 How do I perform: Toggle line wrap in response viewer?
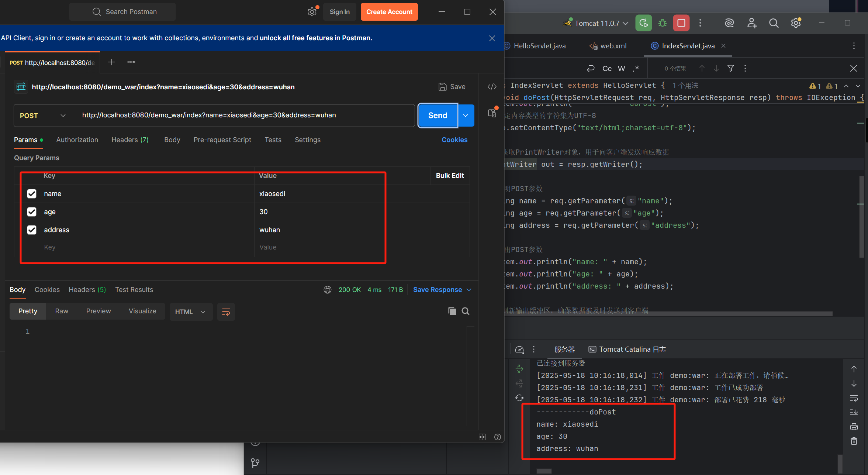coord(226,312)
